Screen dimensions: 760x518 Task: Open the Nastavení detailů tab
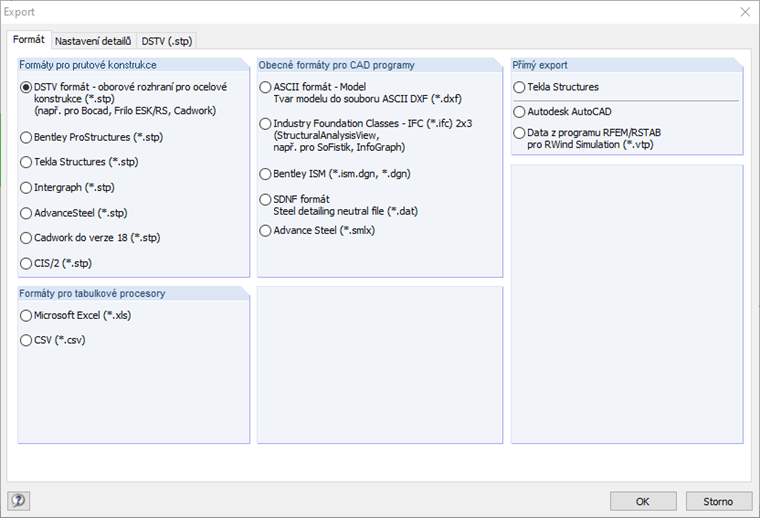coord(93,41)
